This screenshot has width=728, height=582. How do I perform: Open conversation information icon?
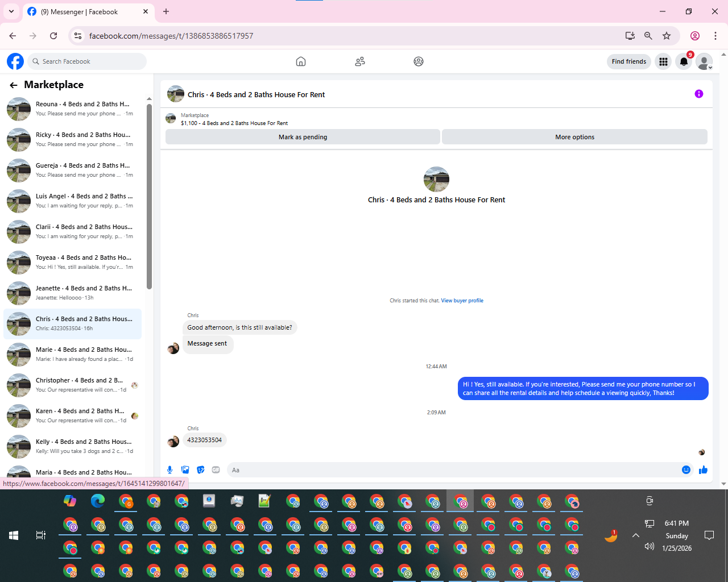click(699, 94)
